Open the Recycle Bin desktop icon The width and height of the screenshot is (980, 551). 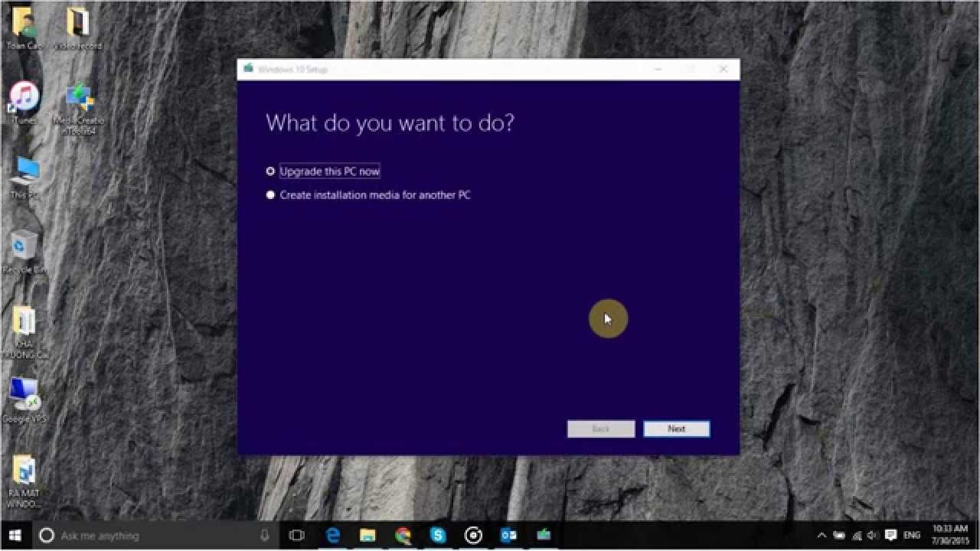(24, 252)
